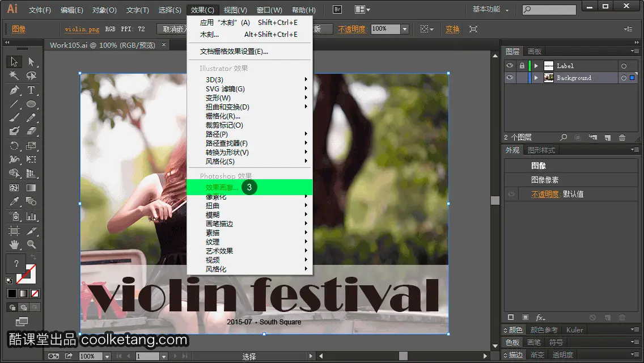The image size is (644, 363).
Task: Hide the Label layer visibility eye
Action: pyautogui.click(x=510, y=65)
